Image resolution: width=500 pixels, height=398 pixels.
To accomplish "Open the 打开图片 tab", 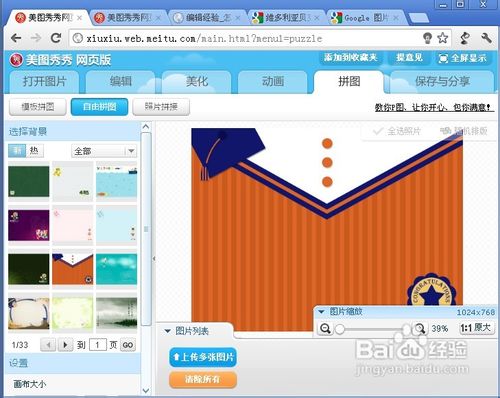I will 44,81.
